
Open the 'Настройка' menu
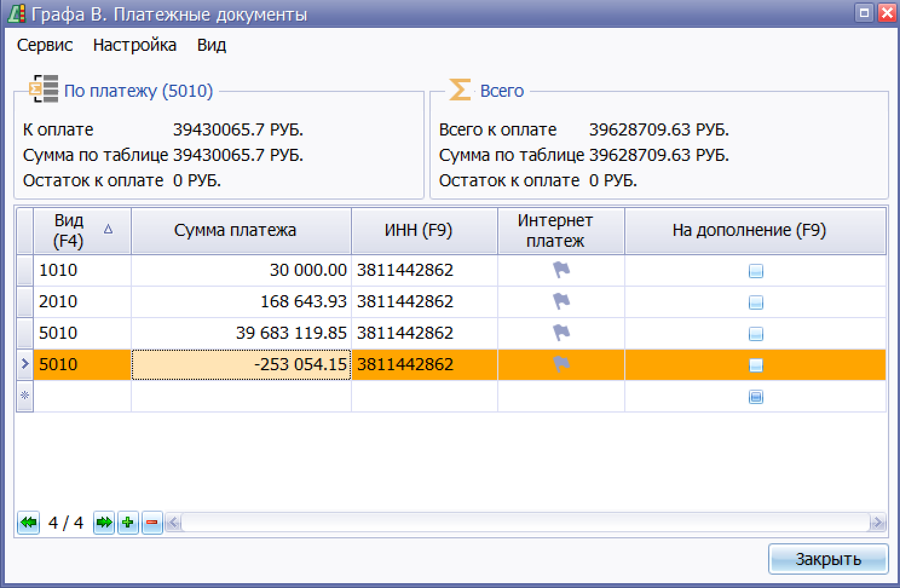[x=135, y=45]
